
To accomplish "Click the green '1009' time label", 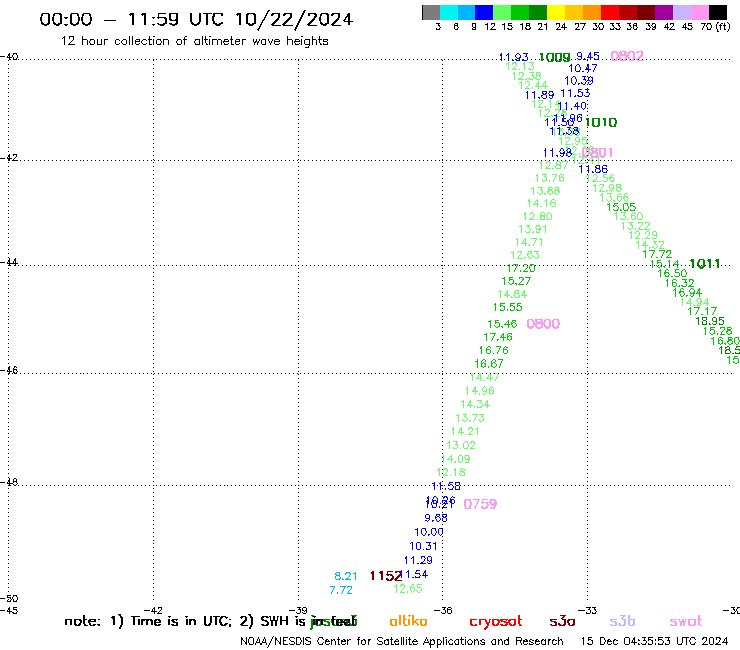I will coord(555,58).
